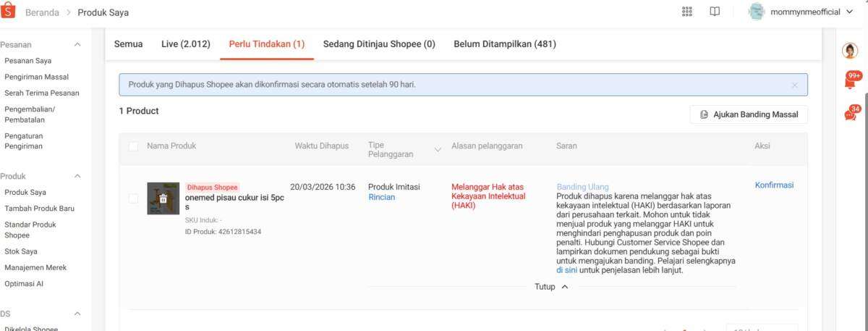Switch to the Semua tab
This screenshot has height=331, width=868.
pyautogui.click(x=128, y=44)
